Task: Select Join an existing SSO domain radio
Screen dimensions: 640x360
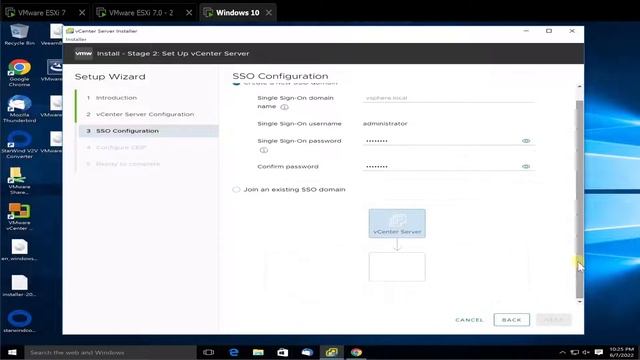Action: click(236, 189)
